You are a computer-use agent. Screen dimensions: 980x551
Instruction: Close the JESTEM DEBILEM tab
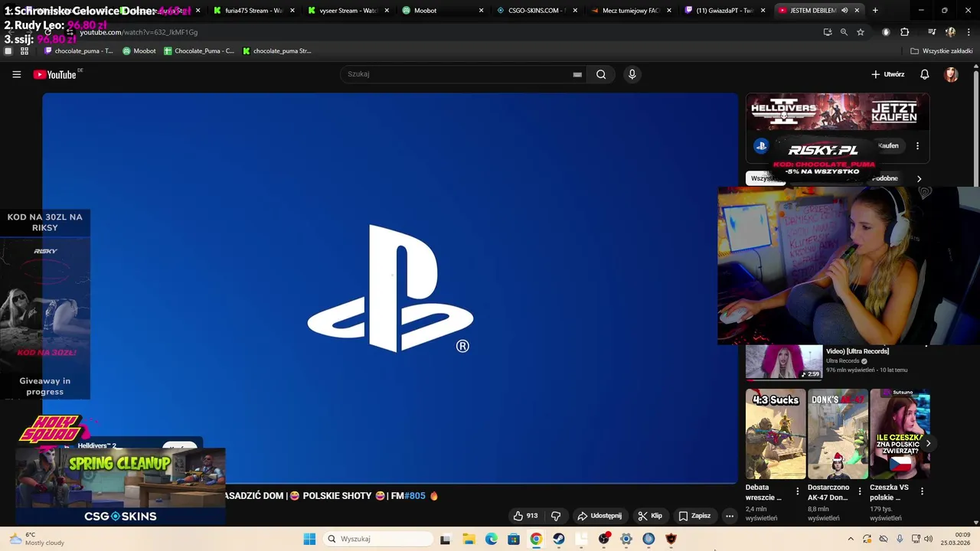point(857,11)
